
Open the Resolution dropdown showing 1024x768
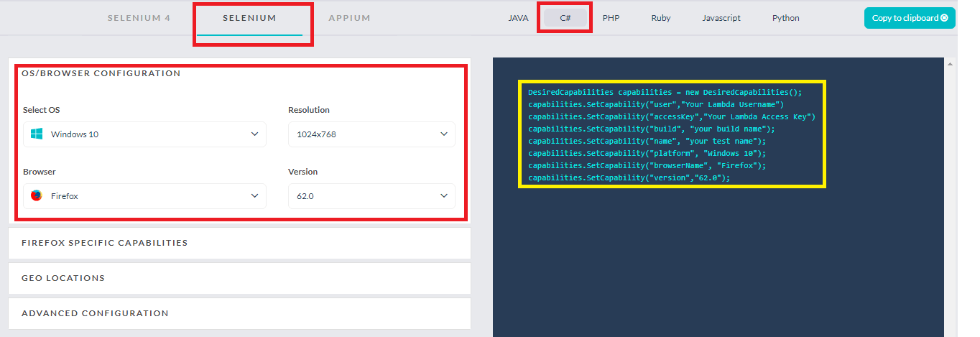pos(371,134)
